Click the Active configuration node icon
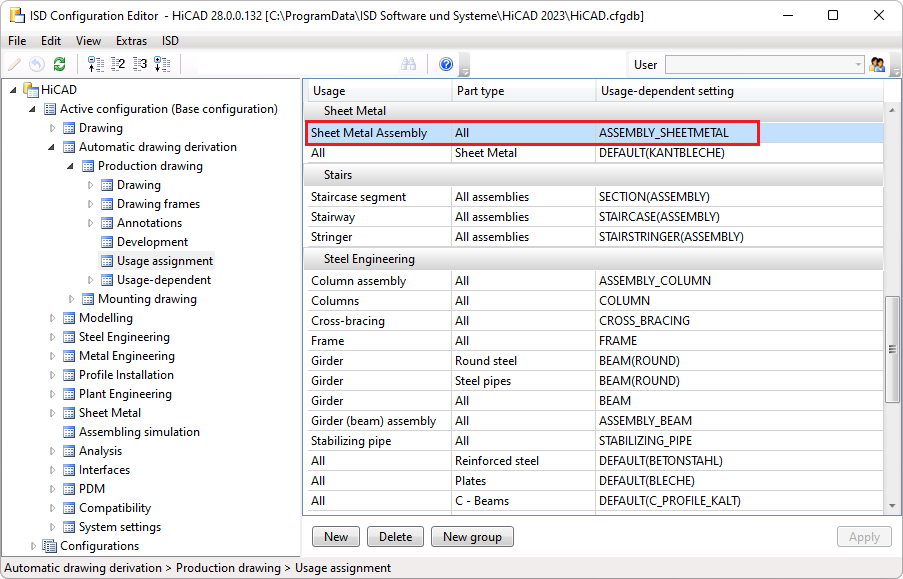The width and height of the screenshot is (903, 579). [50, 109]
